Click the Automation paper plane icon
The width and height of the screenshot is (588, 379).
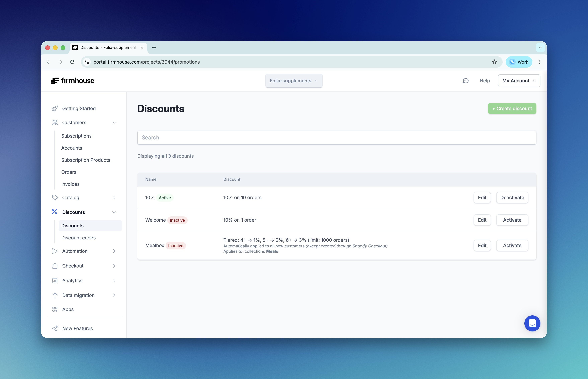(x=55, y=251)
